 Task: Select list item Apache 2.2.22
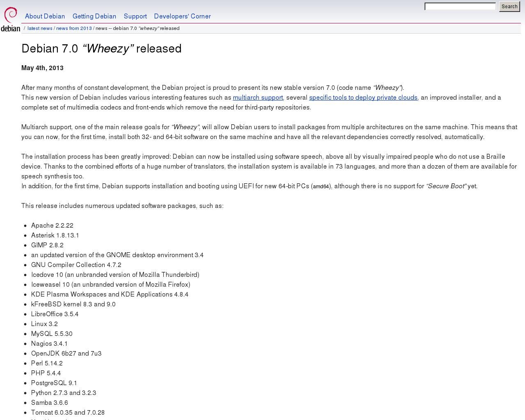[x=52, y=226]
